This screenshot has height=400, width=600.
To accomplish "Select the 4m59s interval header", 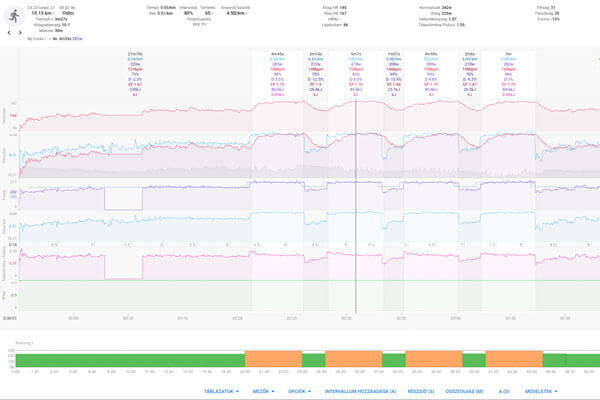I will [432, 54].
